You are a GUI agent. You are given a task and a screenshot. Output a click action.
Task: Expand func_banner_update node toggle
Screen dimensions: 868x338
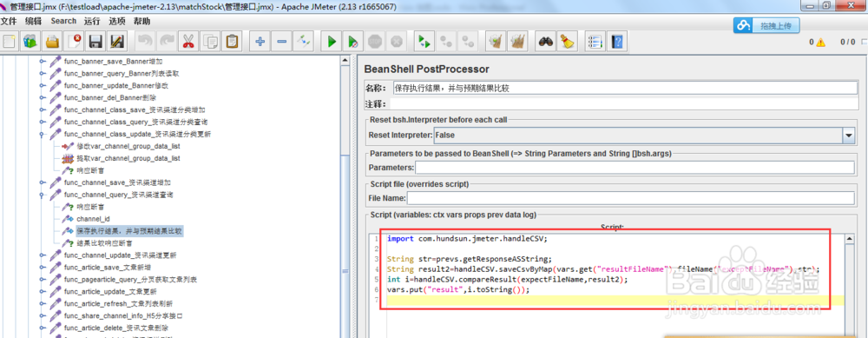tap(42, 85)
